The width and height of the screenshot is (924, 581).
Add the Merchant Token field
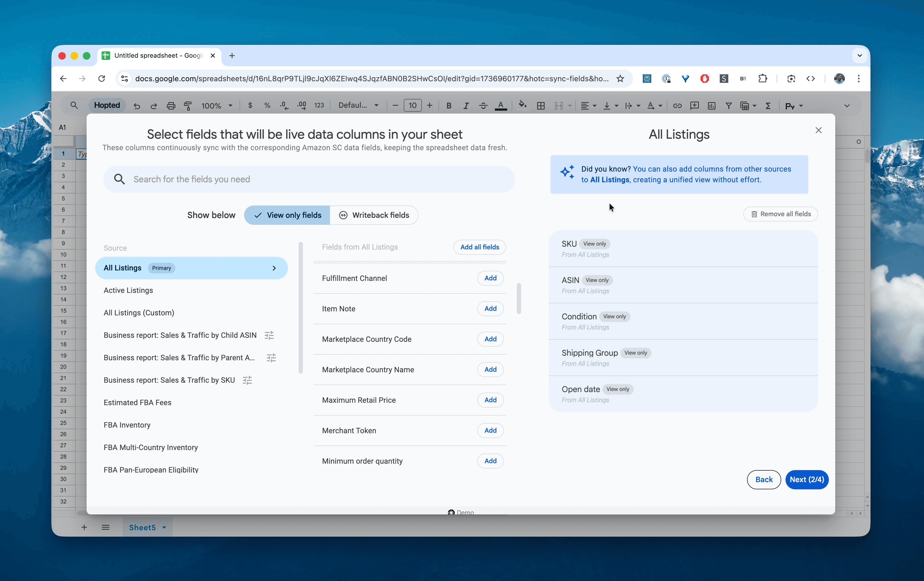[490, 430]
